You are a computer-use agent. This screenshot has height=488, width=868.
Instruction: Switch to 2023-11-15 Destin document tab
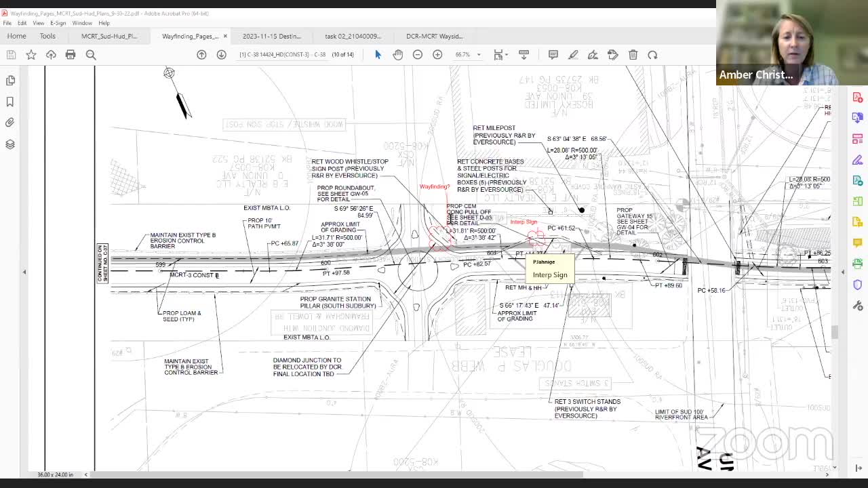[271, 36]
